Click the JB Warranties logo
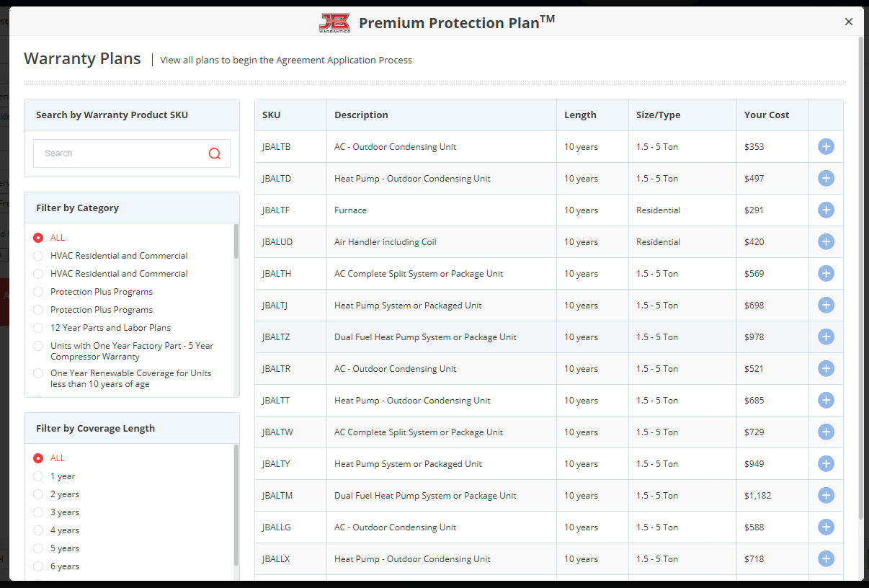This screenshot has width=869, height=588. pos(334,22)
